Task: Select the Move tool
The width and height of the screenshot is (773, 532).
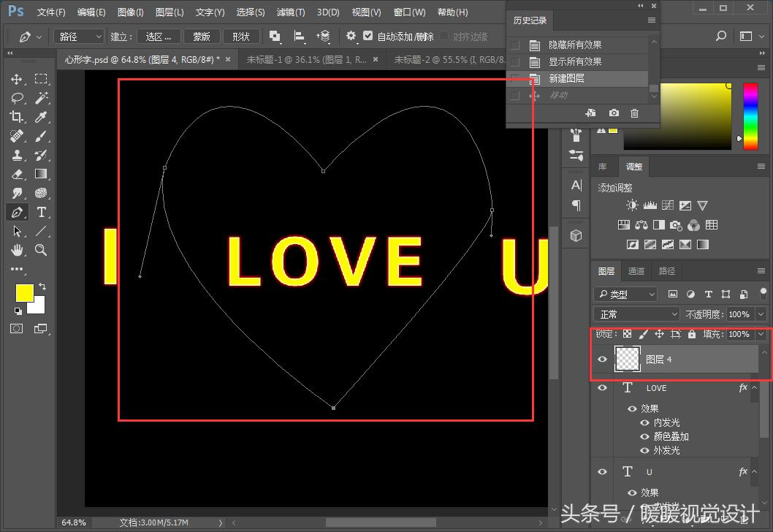Action: (17, 79)
